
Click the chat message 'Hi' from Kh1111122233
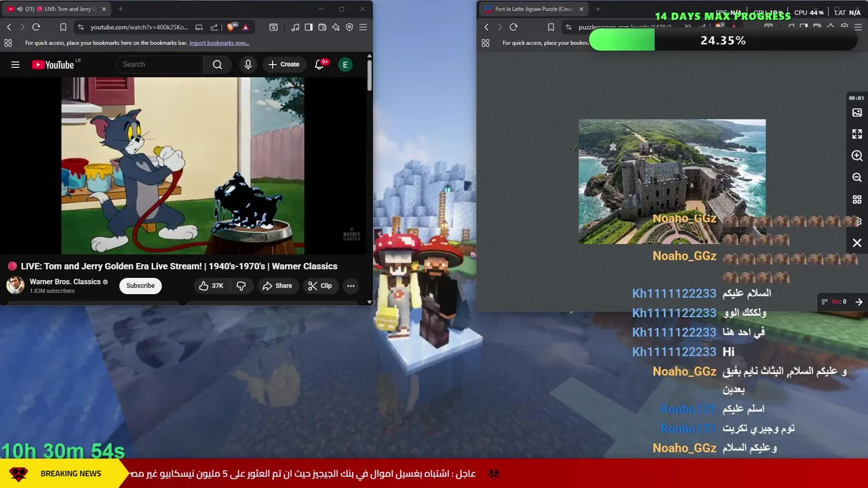(x=728, y=352)
